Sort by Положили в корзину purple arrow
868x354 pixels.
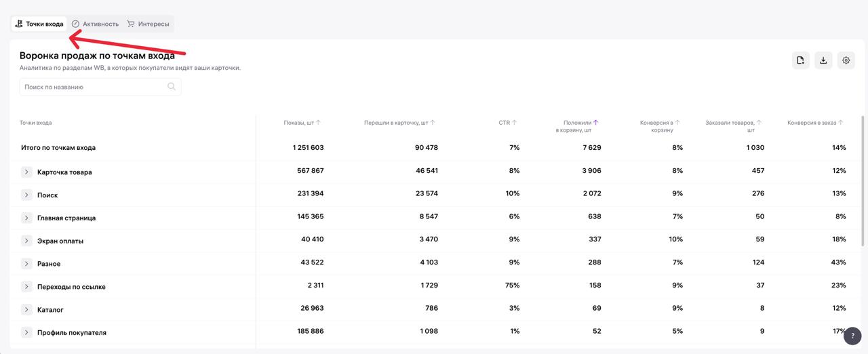[x=596, y=123]
